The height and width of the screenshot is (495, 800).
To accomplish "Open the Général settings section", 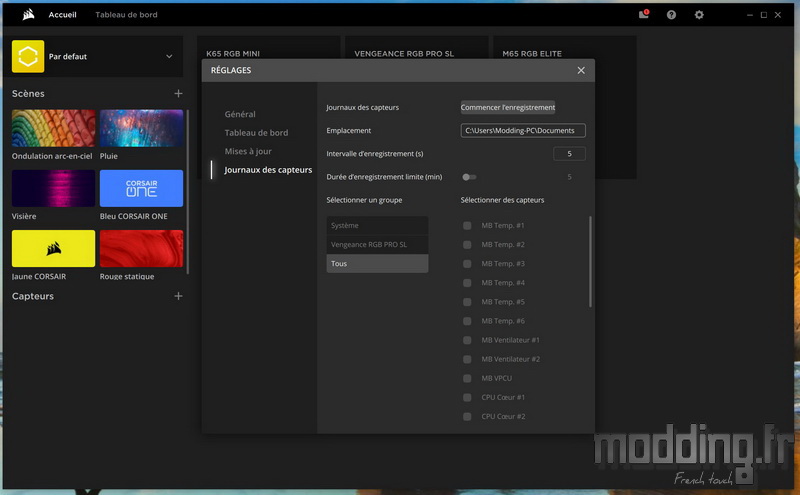I will [240, 114].
